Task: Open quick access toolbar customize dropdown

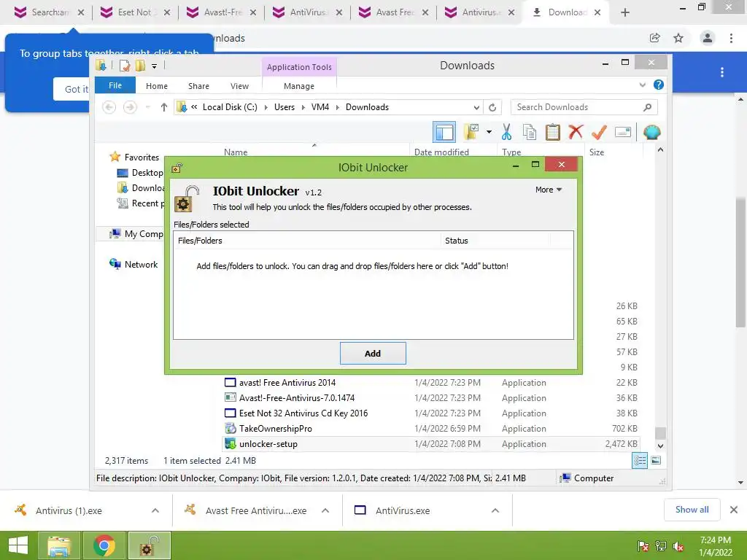Action: pyautogui.click(x=155, y=66)
